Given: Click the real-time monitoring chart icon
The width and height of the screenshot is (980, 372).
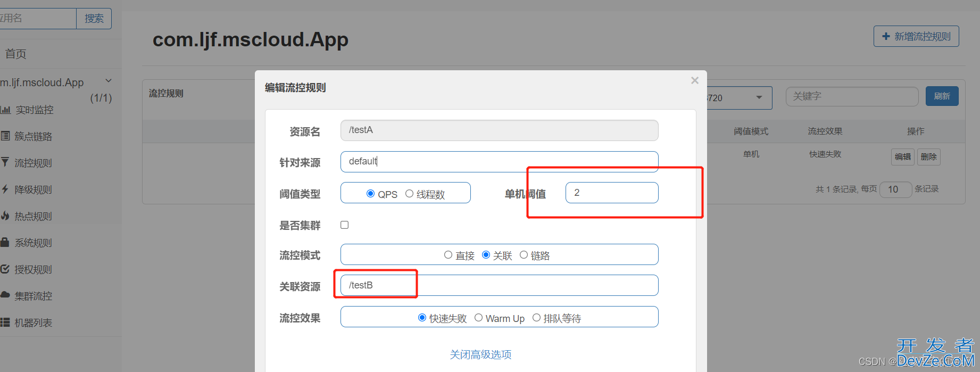Looking at the screenshot, I should point(5,110).
